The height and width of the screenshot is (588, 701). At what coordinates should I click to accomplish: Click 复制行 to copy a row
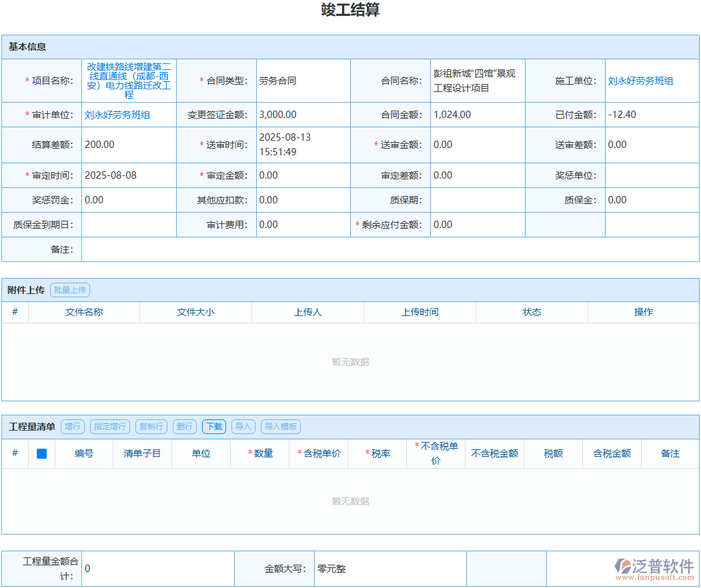151,427
